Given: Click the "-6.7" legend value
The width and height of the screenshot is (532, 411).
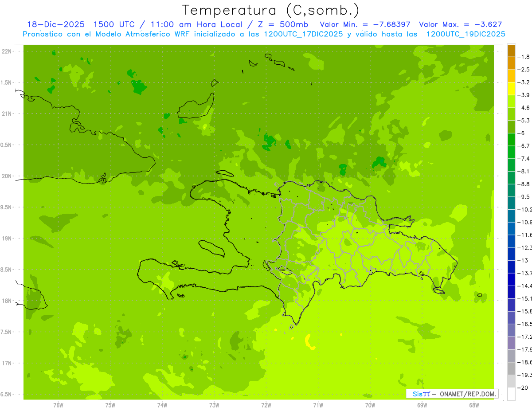Looking at the screenshot, I should 524,146.
